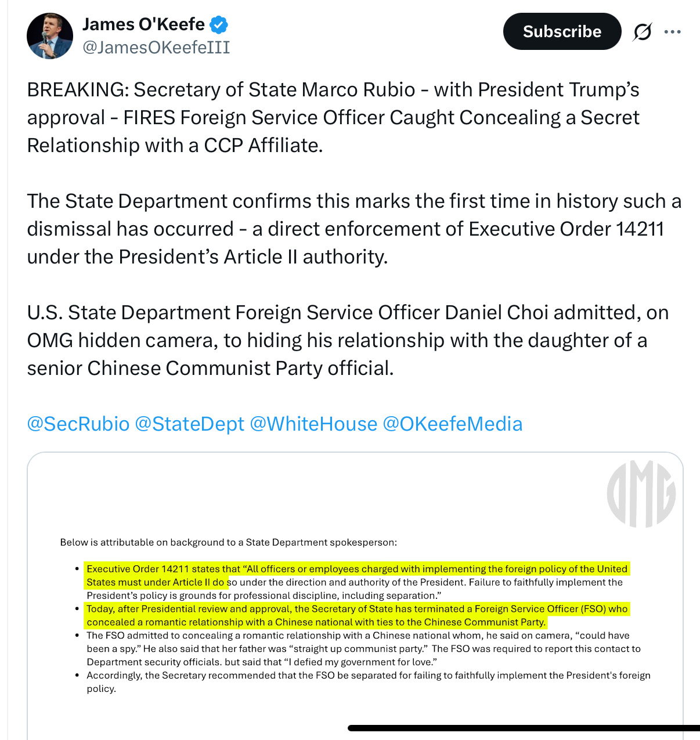
Task: Open James O'Keefe's profile picture
Action: click(50, 35)
